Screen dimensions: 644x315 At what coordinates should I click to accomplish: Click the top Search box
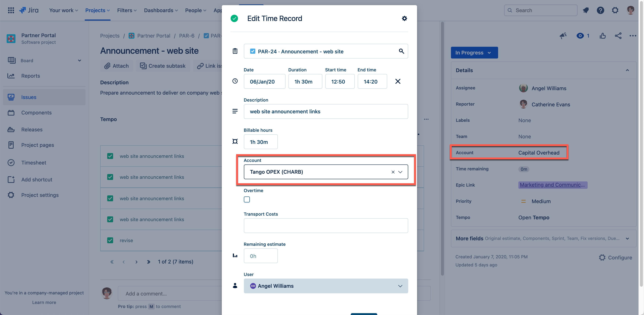pyautogui.click(x=541, y=10)
